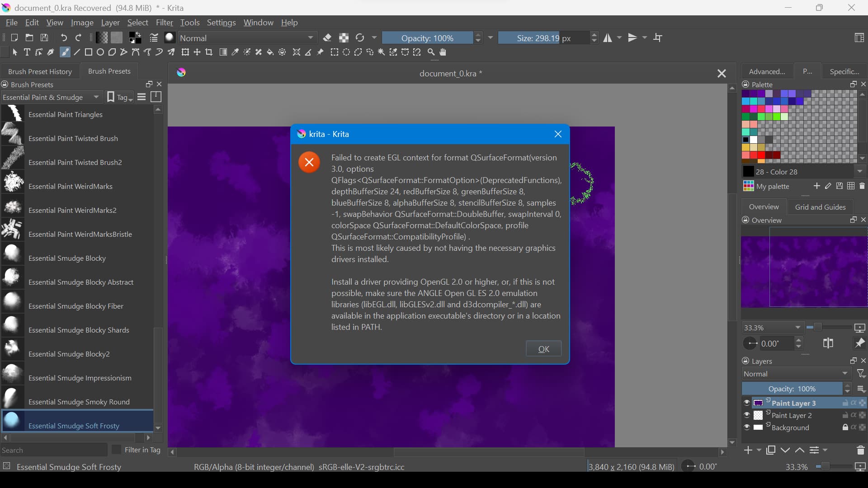
Task: Select the Text tool
Action: [x=27, y=52]
